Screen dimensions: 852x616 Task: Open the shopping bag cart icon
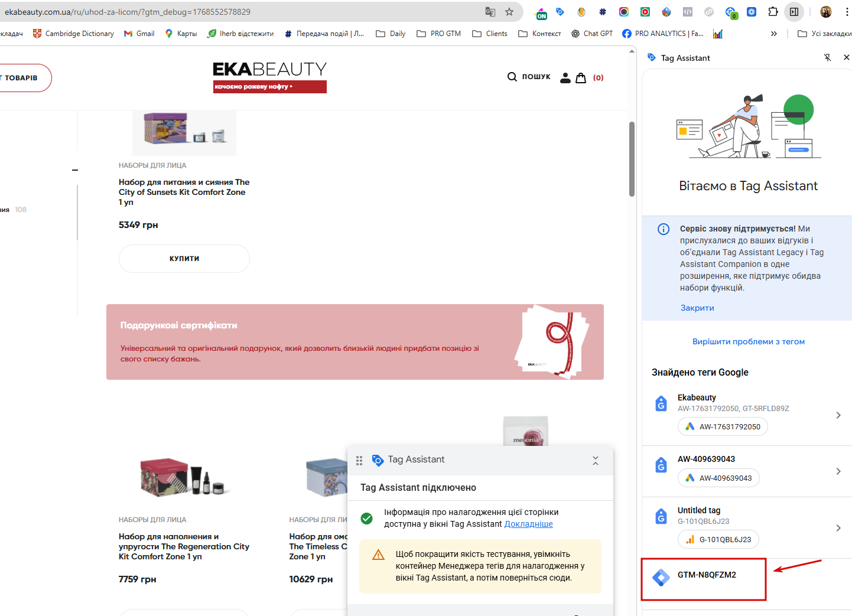[581, 78]
